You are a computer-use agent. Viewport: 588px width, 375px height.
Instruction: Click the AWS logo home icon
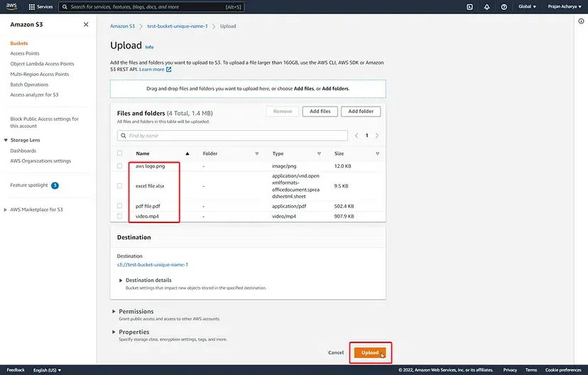(11, 6)
